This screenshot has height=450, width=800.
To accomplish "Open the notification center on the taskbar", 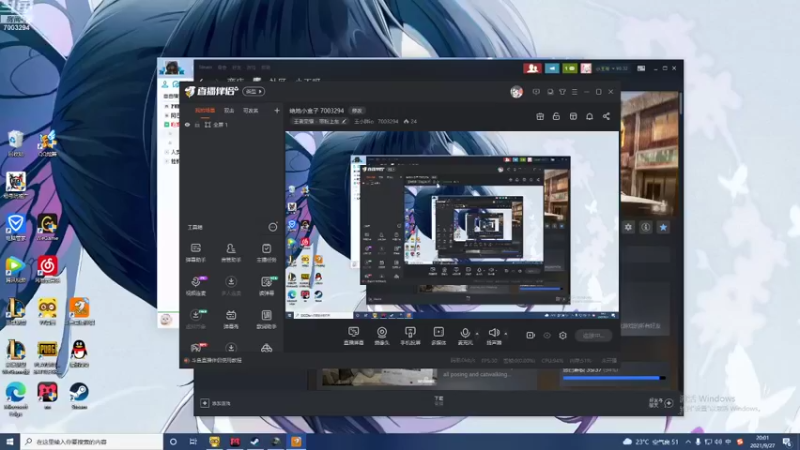I will pos(786,441).
